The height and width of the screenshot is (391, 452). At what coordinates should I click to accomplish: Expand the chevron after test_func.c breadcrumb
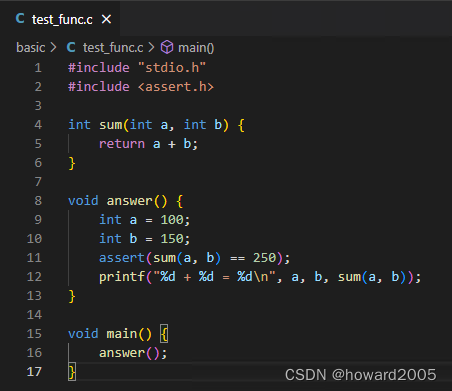click(x=151, y=47)
